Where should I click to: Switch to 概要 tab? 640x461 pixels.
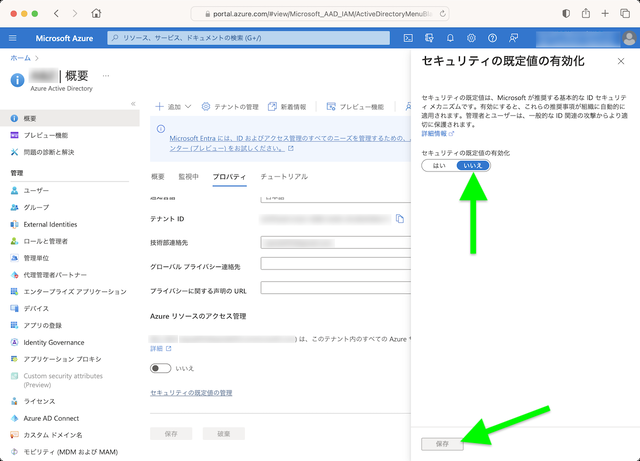158,176
